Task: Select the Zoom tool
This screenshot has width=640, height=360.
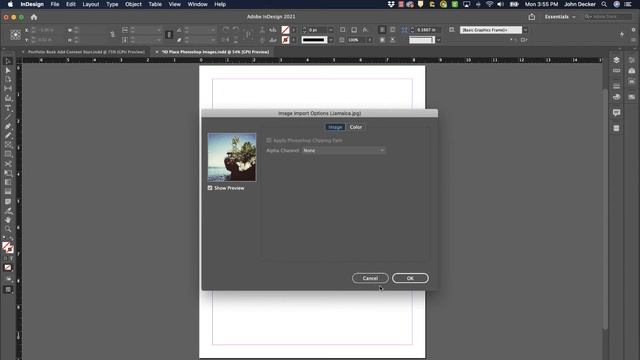Action: (x=8, y=229)
